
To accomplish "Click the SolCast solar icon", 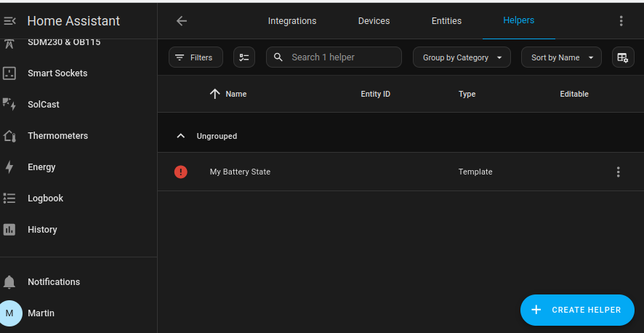I will tap(9, 105).
